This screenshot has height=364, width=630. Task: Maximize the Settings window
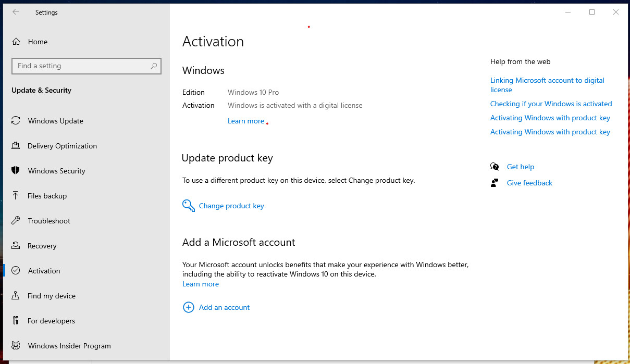(x=592, y=12)
